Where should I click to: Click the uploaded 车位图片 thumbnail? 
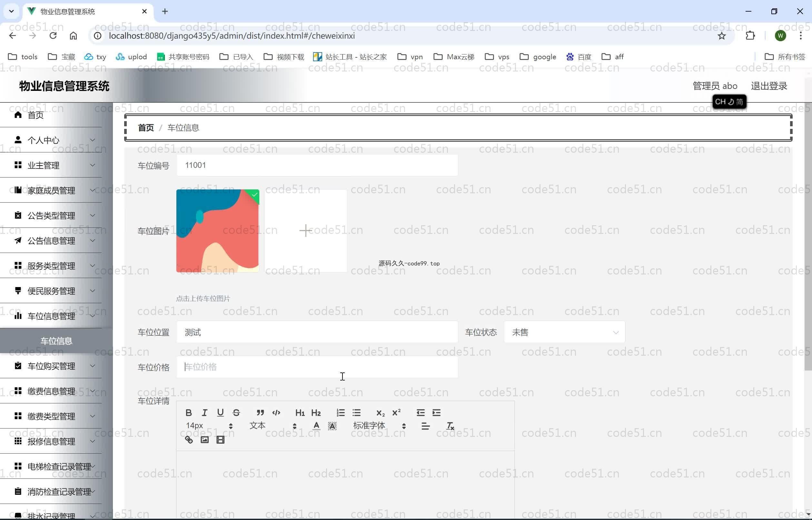pyautogui.click(x=218, y=231)
